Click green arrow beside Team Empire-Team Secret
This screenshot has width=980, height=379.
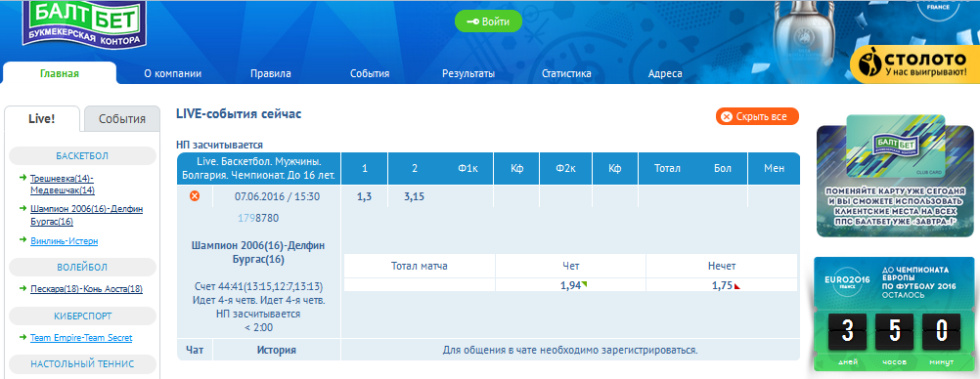point(23,338)
